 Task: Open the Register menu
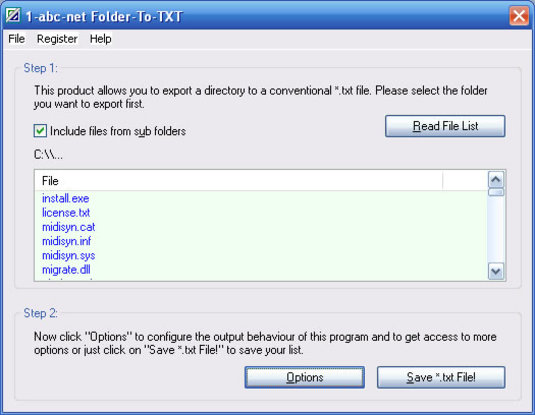click(x=57, y=39)
